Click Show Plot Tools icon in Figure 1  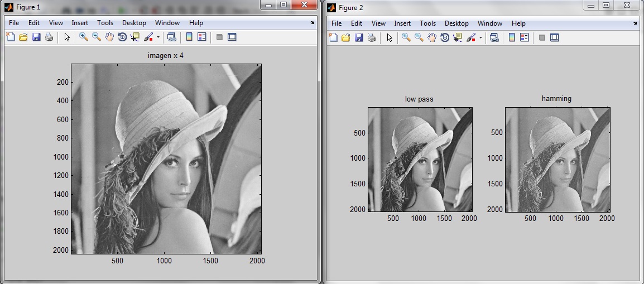(x=232, y=37)
